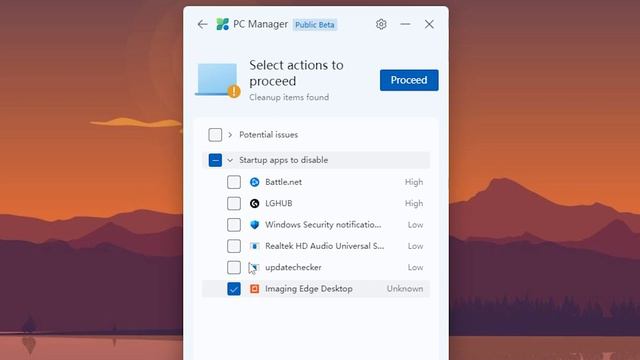The image size is (640, 360).
Task: Click the High impact value for Battle.net
Action: tap(414, 182)
